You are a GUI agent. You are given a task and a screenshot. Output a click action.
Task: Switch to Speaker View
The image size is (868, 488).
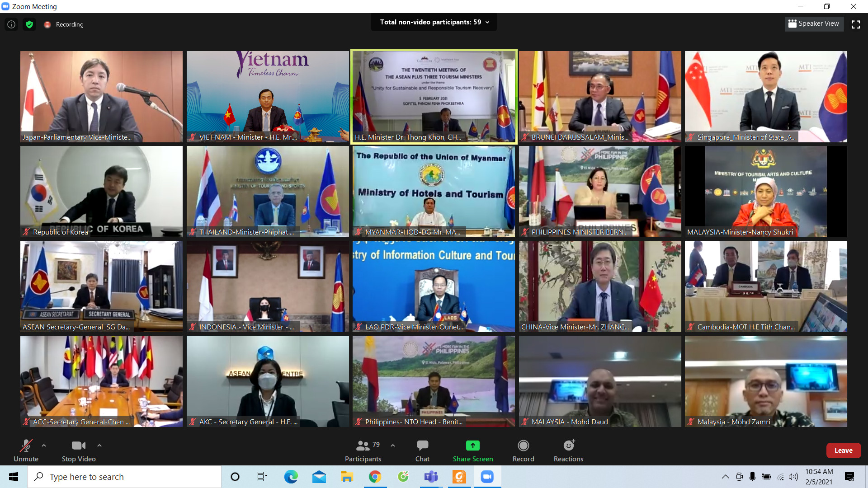[814, 23]
